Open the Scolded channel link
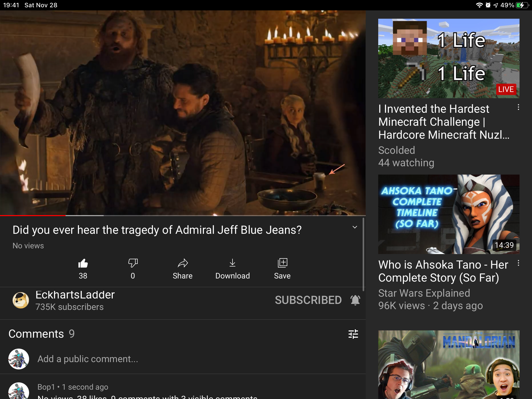The image size is (532, 399). click(396, 150)
